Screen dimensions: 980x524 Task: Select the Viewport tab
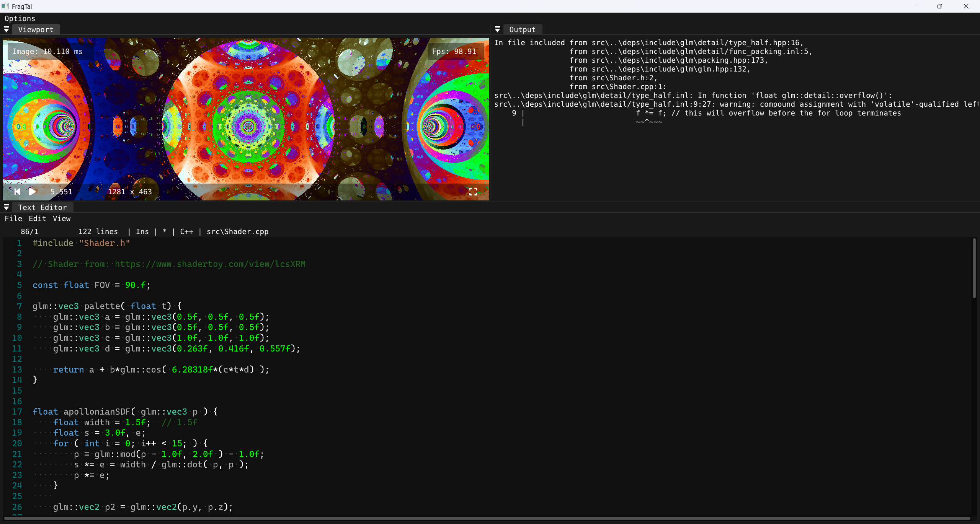[36, 29]
